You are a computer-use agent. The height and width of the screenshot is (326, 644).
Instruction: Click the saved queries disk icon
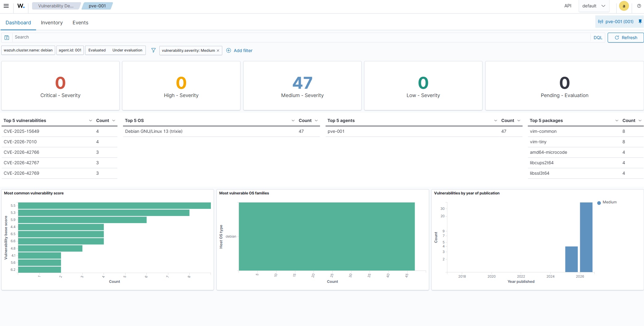(7, 37)
